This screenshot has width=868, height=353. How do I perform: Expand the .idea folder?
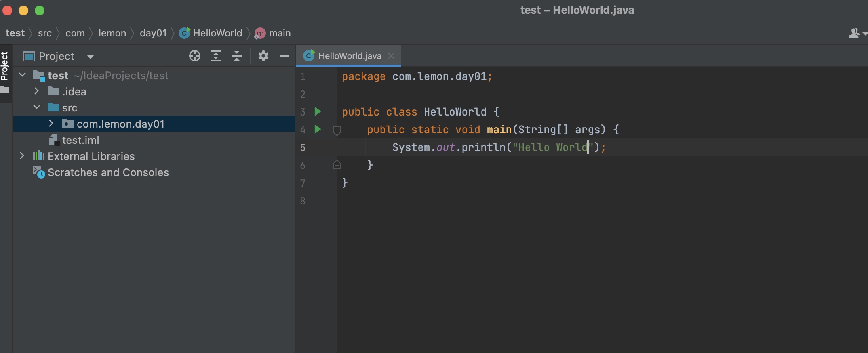click(36, 91)
